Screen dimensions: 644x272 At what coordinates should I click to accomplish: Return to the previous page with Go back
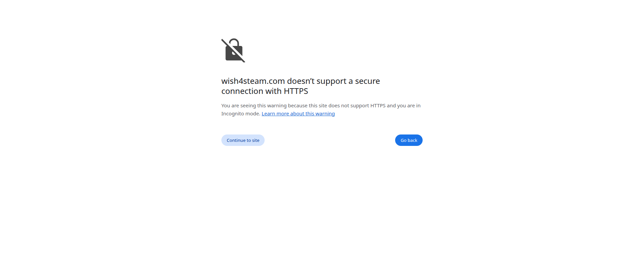(409, 140)
